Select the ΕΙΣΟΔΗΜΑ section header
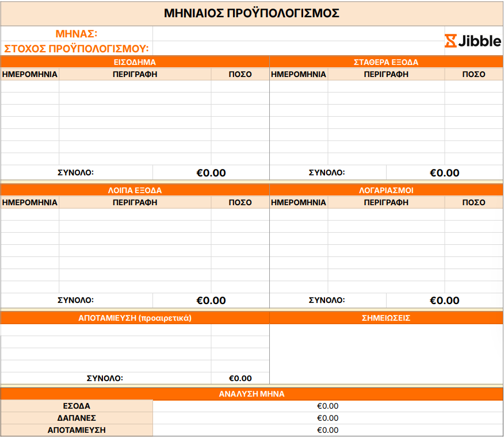Screen dimensions: 504x438 (x=135, y=62)
